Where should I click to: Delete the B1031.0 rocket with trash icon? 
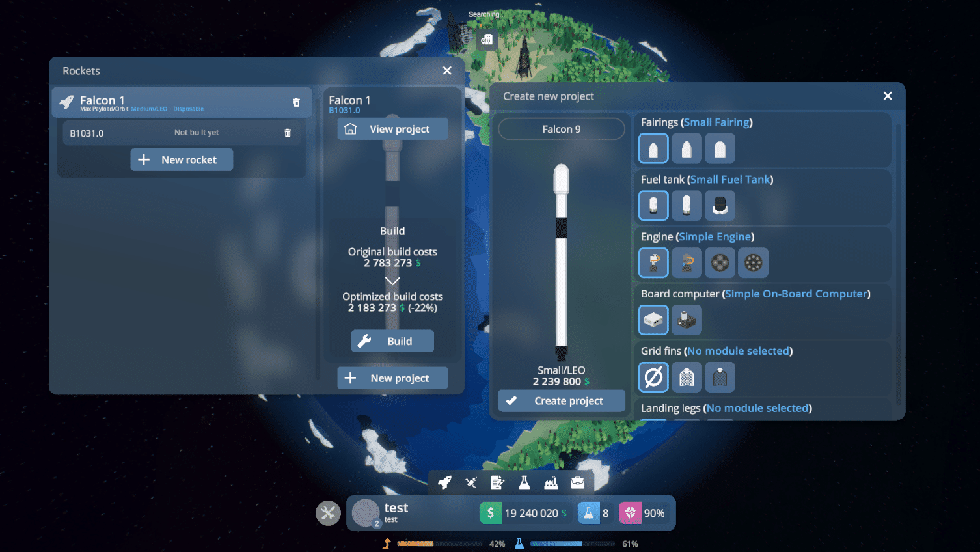pyautogui.click(x=288, y=133)
